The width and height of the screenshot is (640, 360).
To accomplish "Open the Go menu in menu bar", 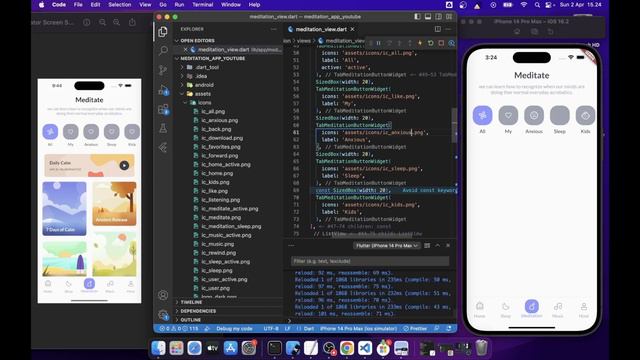I will click(x=163, y=4).
